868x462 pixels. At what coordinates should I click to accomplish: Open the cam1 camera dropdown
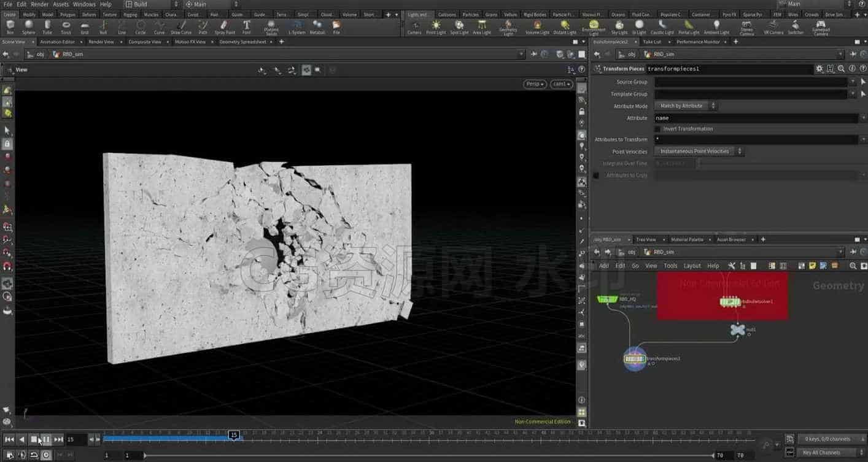561,84
